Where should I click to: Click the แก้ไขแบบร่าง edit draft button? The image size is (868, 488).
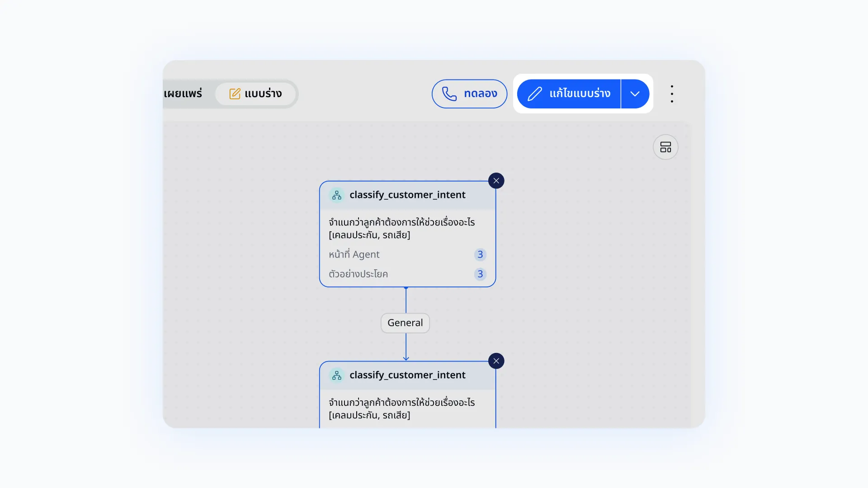point(569,94)
